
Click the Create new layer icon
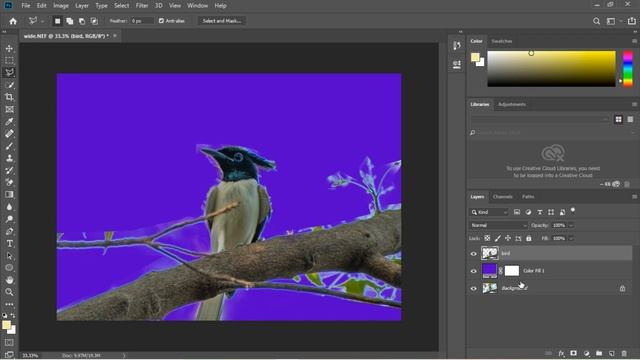click(x=611, y=353)
